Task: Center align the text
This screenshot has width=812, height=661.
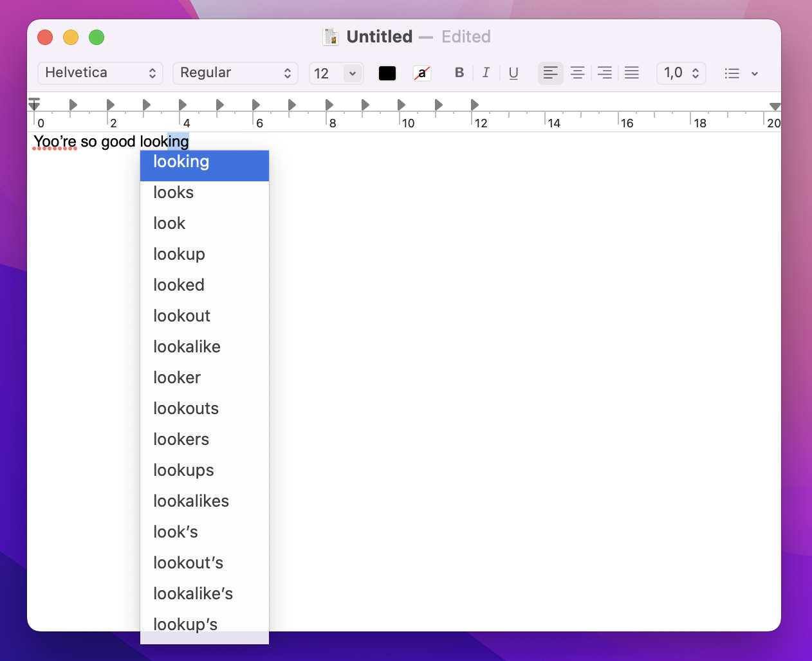Action: [x=578, y=73]
